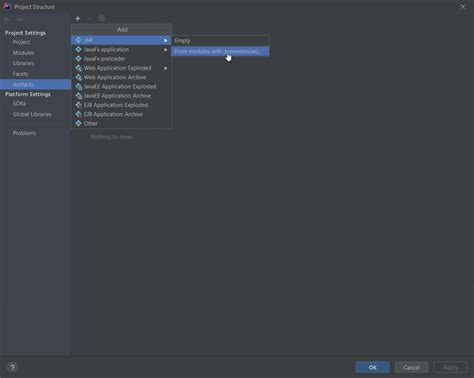The width and height of the screenshot is (474, 378).
Task: Click the Nothing to show text
Action: (111, 137)
